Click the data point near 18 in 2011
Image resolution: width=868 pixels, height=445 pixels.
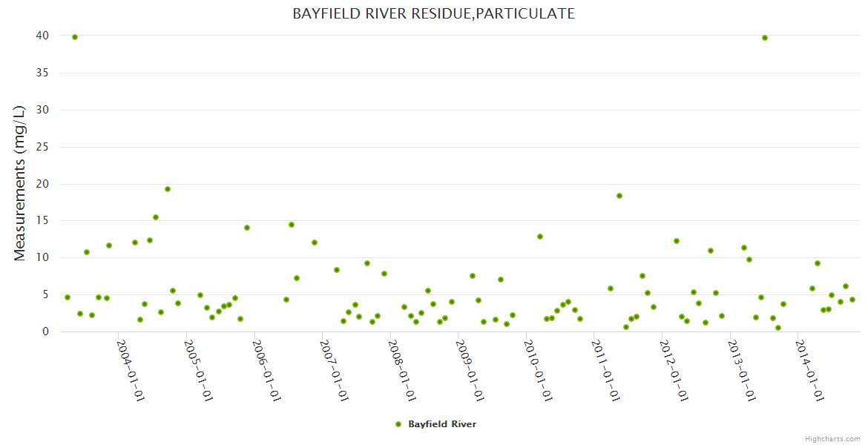pyautogui.click(x=619, y=196)
